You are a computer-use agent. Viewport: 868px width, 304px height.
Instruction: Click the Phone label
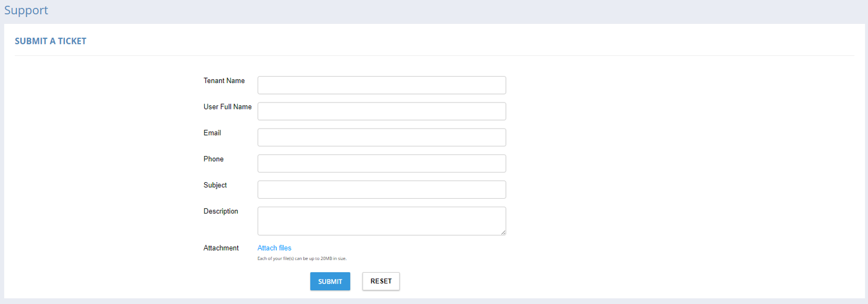point(213,159)
